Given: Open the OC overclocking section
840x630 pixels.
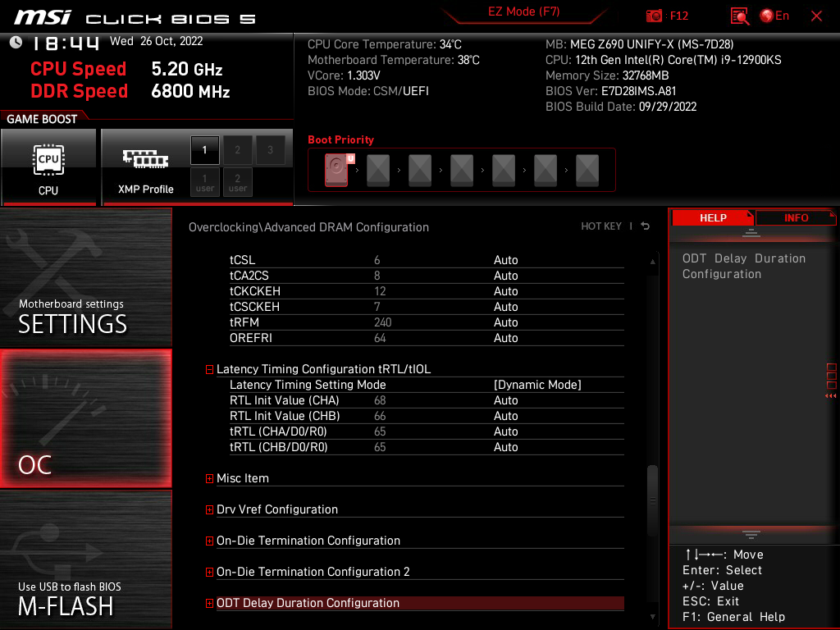Looking at the screenshot, I should click(x=85, y=418).
